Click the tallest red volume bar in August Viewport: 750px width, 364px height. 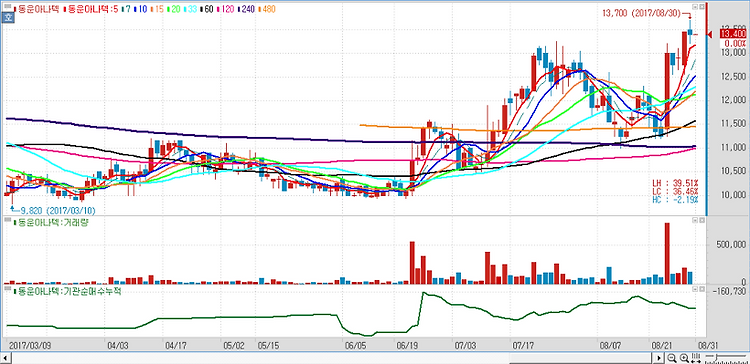pyautogui.click(x=667, y=254)
